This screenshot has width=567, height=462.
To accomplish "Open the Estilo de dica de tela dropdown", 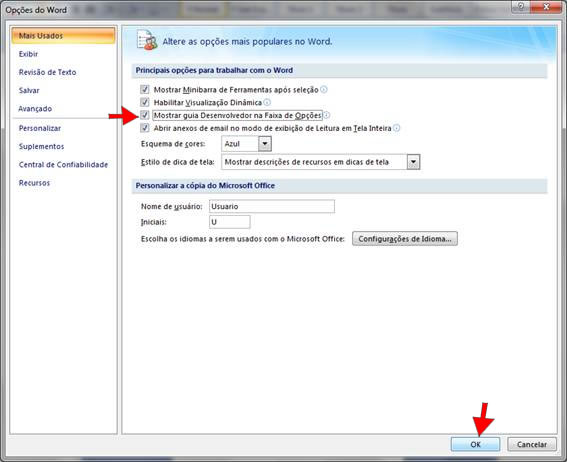I will point(413,162).
